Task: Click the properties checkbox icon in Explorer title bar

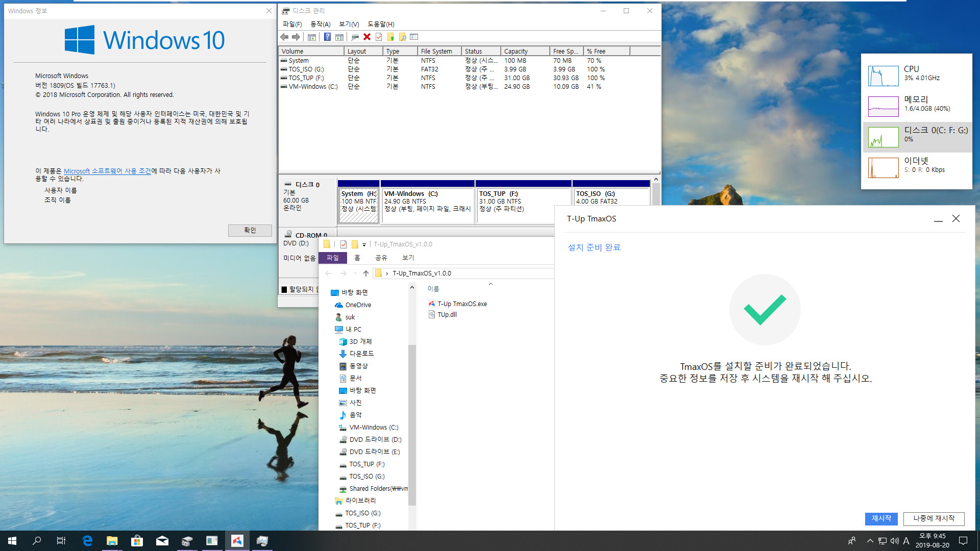Action: click(x=344, y=244)
